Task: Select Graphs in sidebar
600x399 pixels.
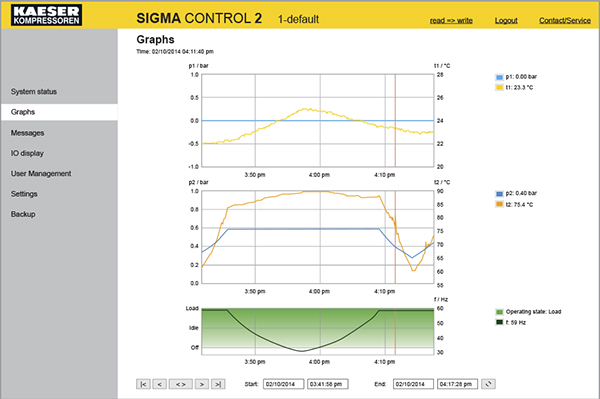Action: (x=59, y=112)
